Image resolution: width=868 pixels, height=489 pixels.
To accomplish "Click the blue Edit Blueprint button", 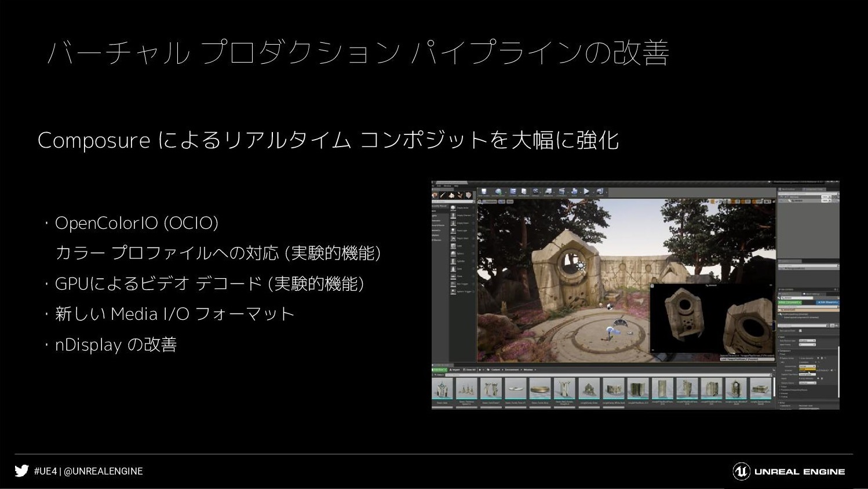I will click(827, 302).
